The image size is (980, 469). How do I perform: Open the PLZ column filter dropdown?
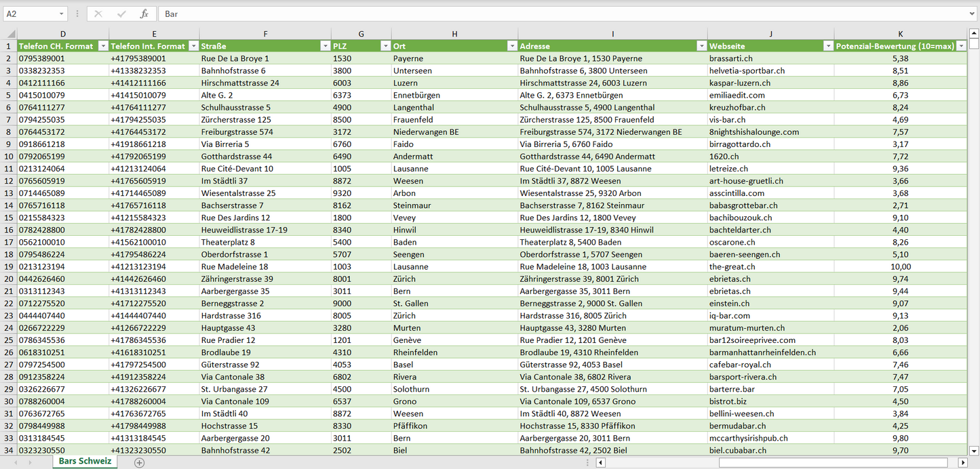[385, 46]
